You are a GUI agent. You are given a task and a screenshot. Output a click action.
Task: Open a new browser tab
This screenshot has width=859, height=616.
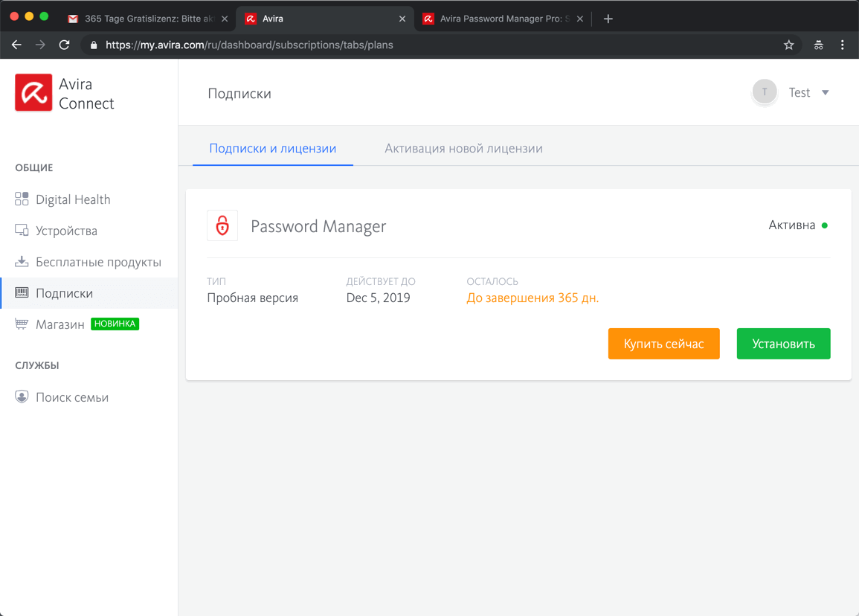(608, 19)
